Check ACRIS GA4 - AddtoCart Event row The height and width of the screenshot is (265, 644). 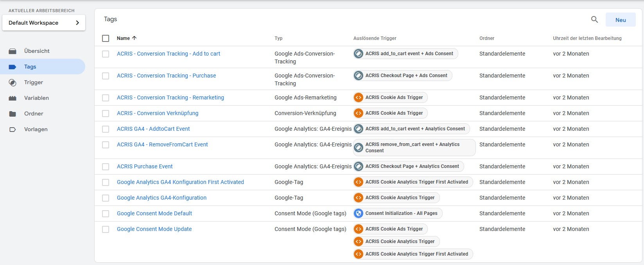pos(106,129)
